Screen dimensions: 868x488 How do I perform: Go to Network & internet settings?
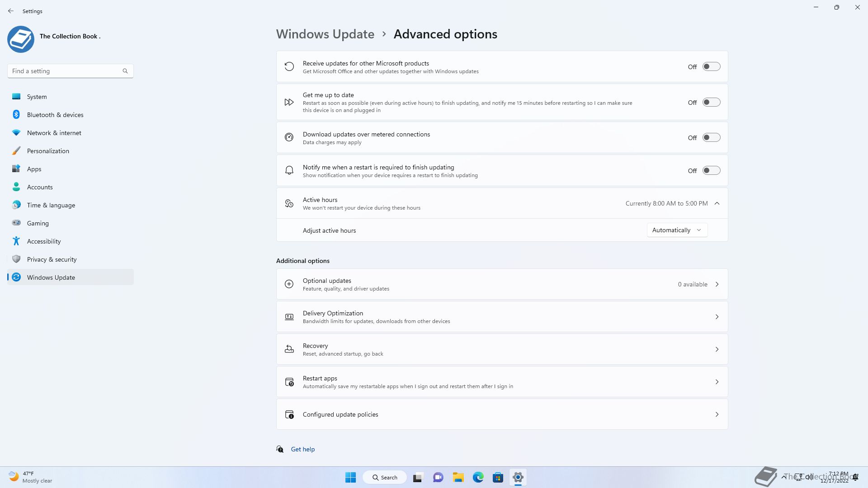[x=71, y=132]
